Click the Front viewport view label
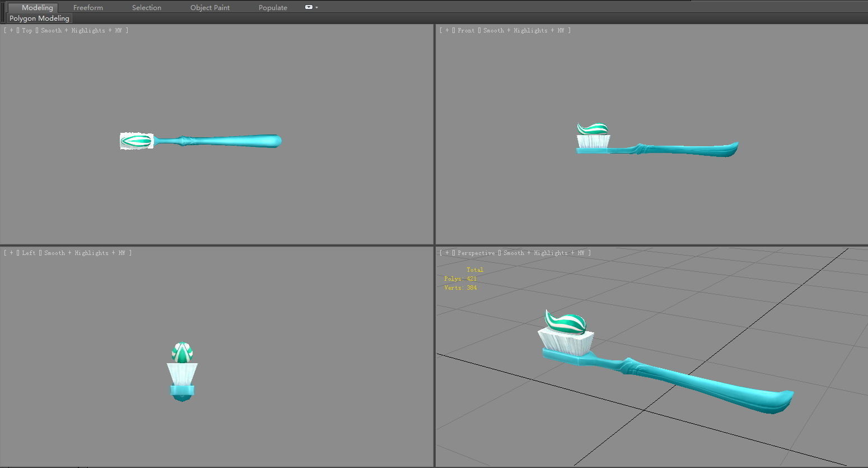The image size is (868, 468). [x=466, y=31]
